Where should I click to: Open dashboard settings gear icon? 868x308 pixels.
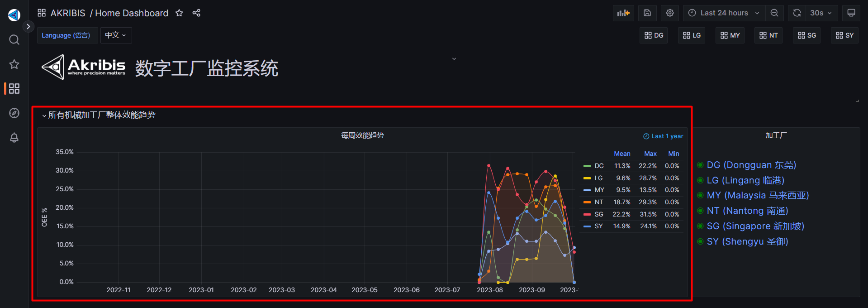[670, 13]
